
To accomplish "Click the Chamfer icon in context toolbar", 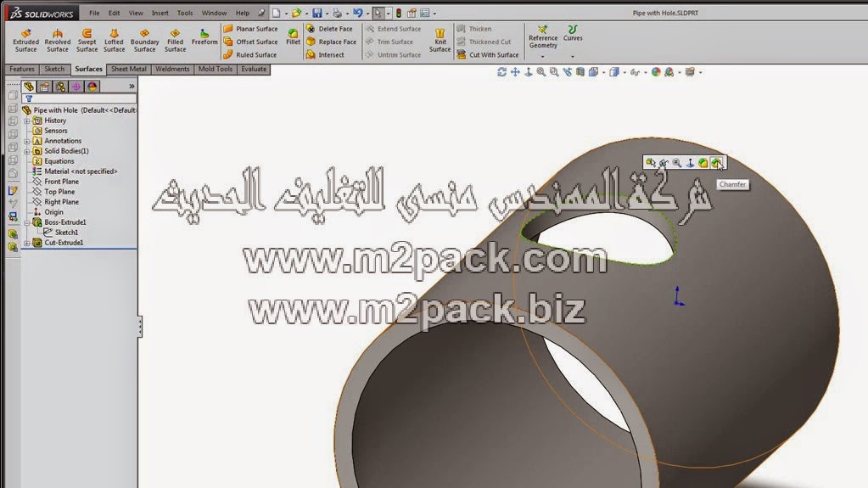I will 716,163.
